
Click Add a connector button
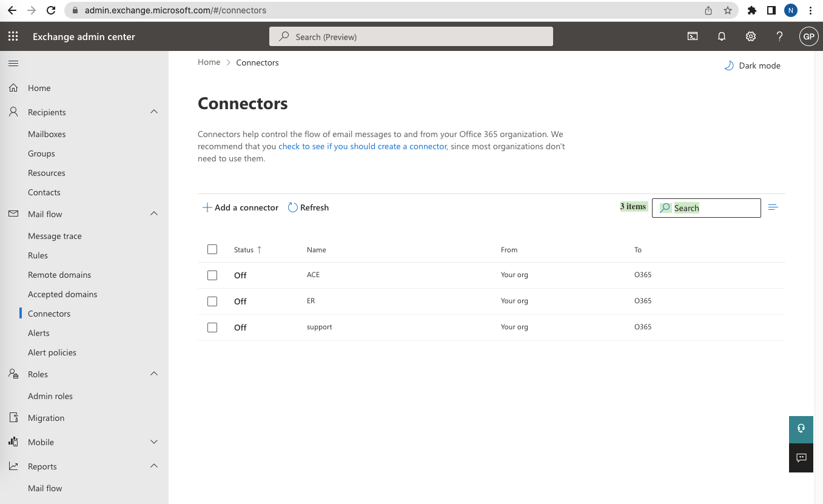[x=240, y=207]
